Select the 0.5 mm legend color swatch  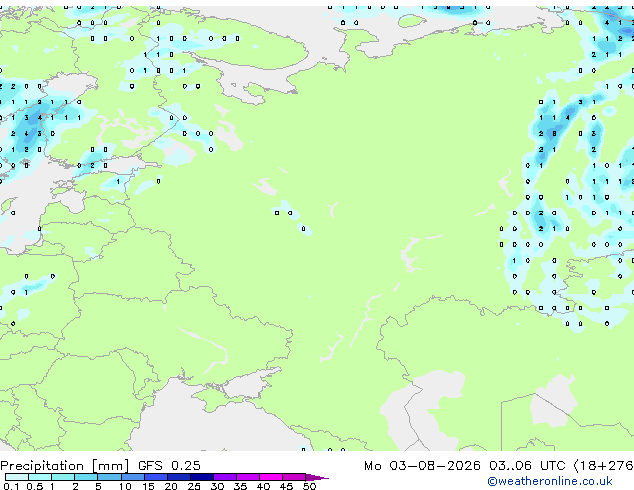pyautogui.click(x=40, y=477)
